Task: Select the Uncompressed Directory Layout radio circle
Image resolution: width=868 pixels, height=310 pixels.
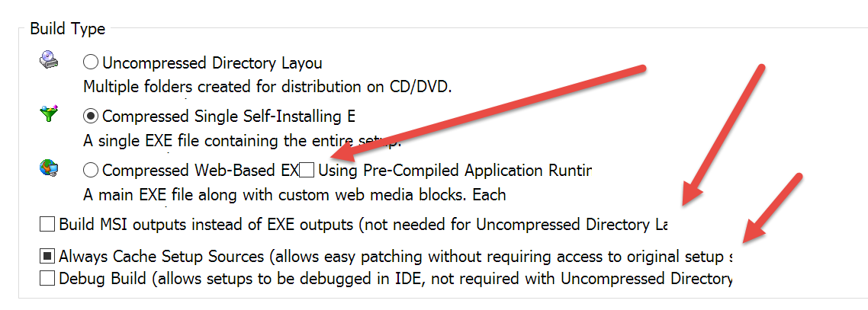Action: (91, 62)
